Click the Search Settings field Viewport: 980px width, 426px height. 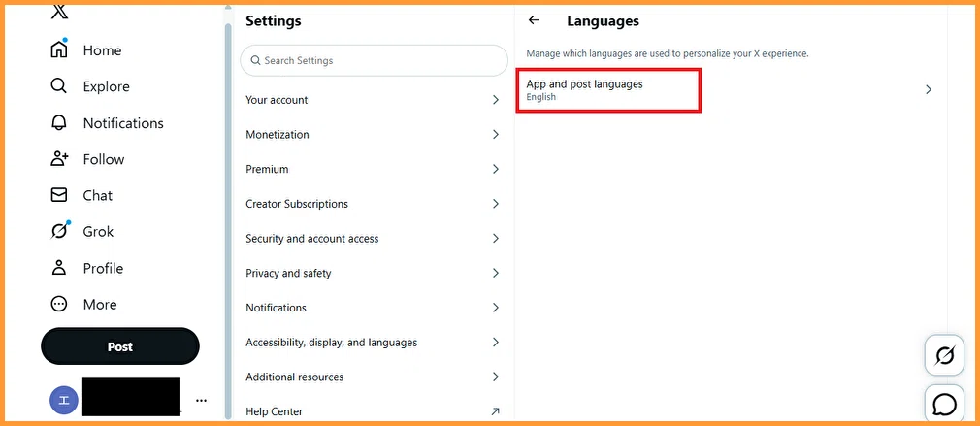[374, 60]
